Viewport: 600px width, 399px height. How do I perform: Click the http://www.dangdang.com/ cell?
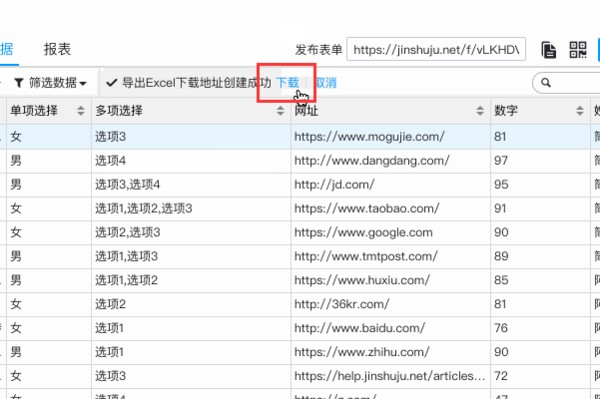click(x=391, y=161)
